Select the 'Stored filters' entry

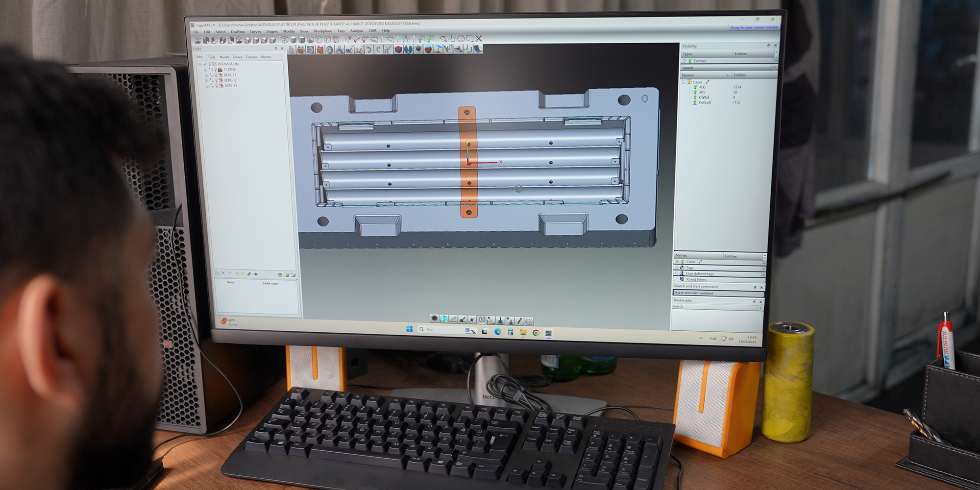[x=696, y=279]
